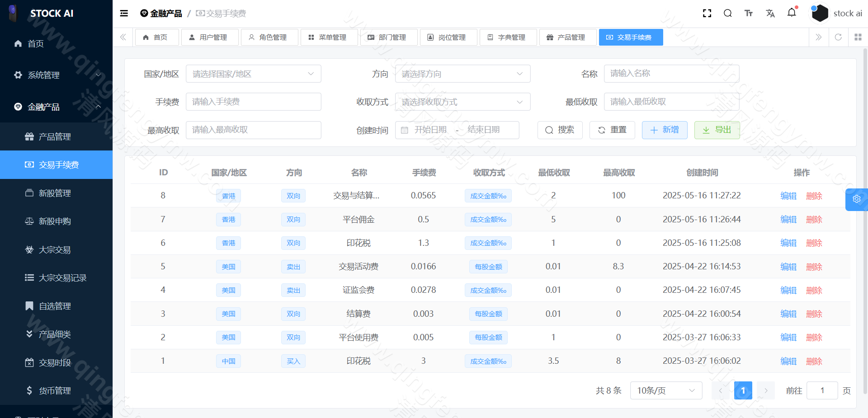Adjust font size via the Tt icon
Screen dimensions: 868x418
748,13
